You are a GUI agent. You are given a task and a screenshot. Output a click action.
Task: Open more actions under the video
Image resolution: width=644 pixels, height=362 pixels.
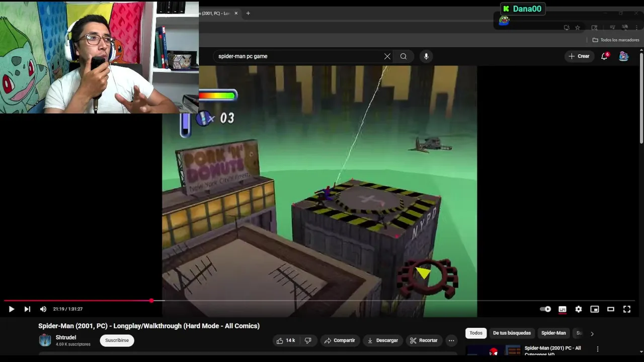point(451,340)
